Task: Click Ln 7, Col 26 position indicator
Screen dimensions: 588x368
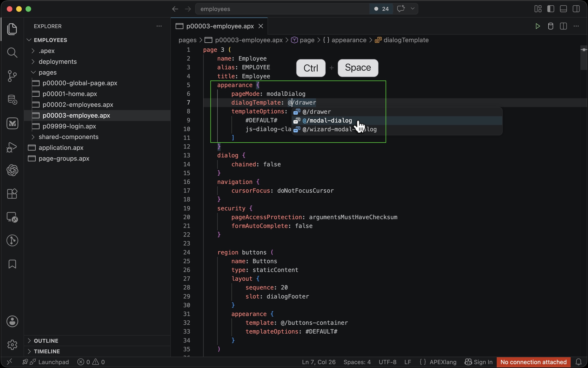Action: (x=319, y=362)
